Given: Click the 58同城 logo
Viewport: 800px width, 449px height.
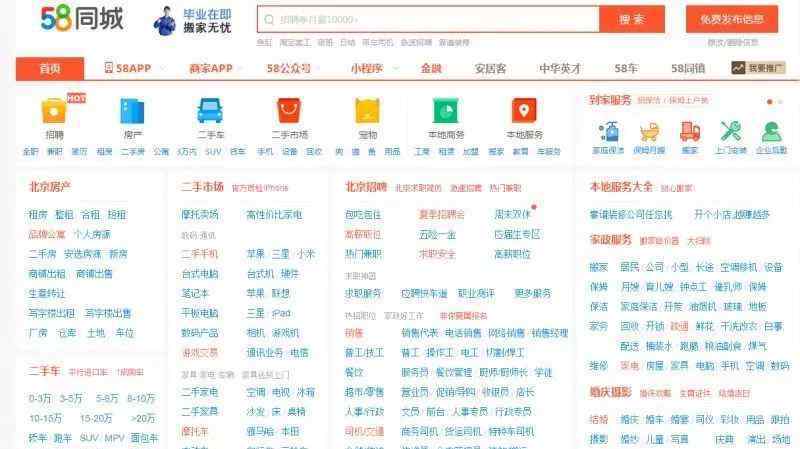Looking at the screenshot, I should [x=82, y=18].
